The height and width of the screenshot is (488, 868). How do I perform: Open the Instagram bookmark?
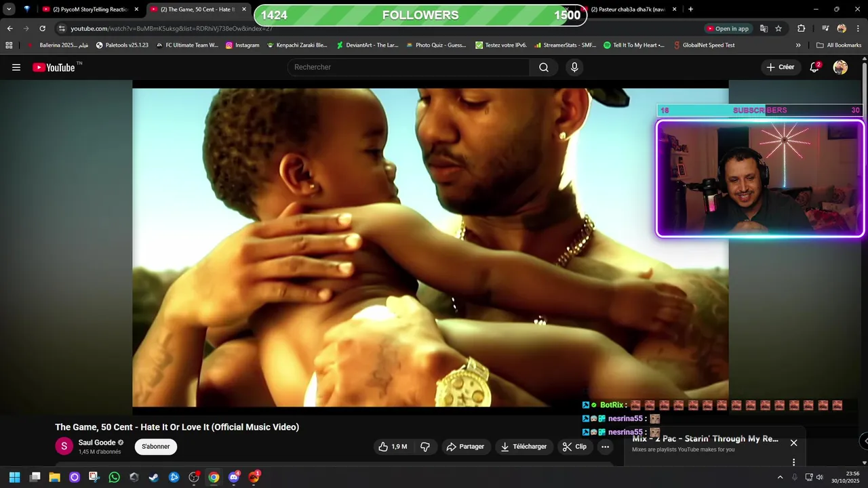(x=242, y=45)
